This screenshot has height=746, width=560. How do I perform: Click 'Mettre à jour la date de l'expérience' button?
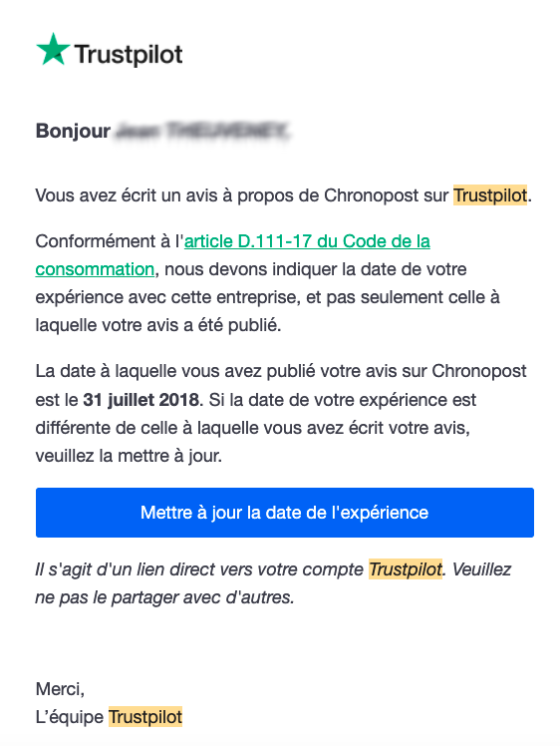click(285, 513)
